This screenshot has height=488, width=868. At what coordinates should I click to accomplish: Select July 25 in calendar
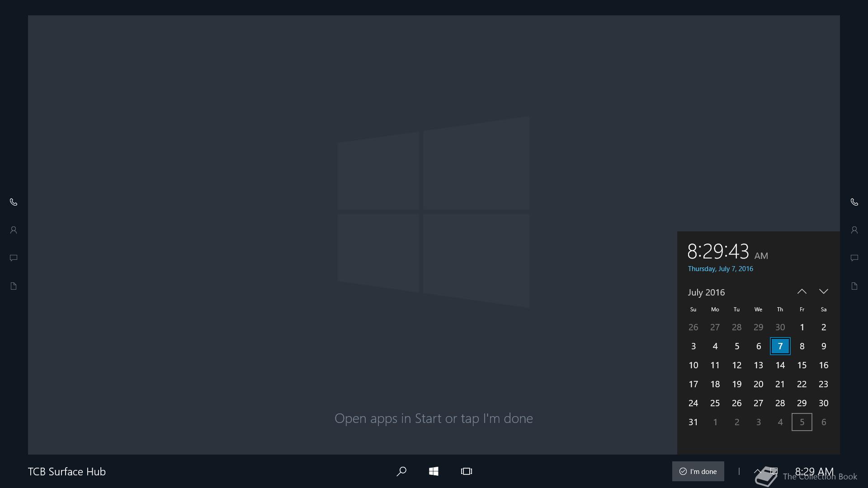click(715, 403)
